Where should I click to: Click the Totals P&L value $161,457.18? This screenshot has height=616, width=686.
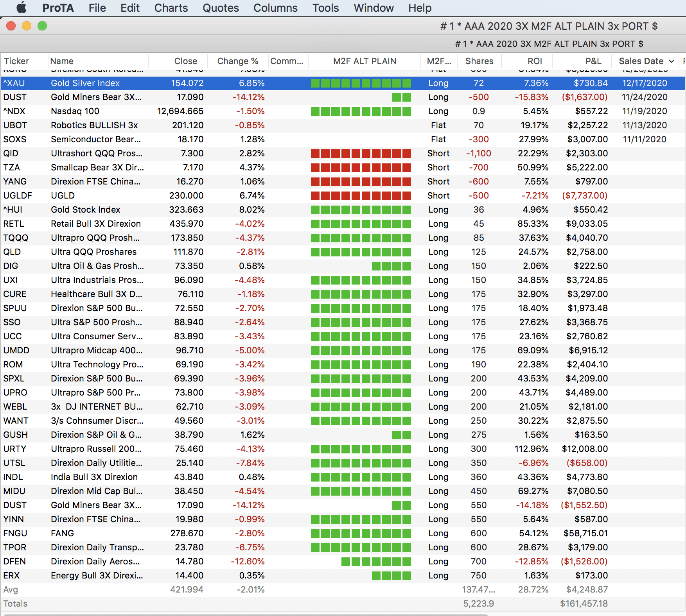pyautogui.click(x=584, y=603)
